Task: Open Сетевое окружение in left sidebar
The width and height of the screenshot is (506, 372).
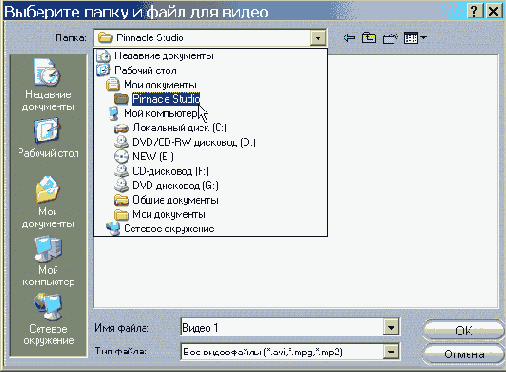Action: (x=48, y=319)
